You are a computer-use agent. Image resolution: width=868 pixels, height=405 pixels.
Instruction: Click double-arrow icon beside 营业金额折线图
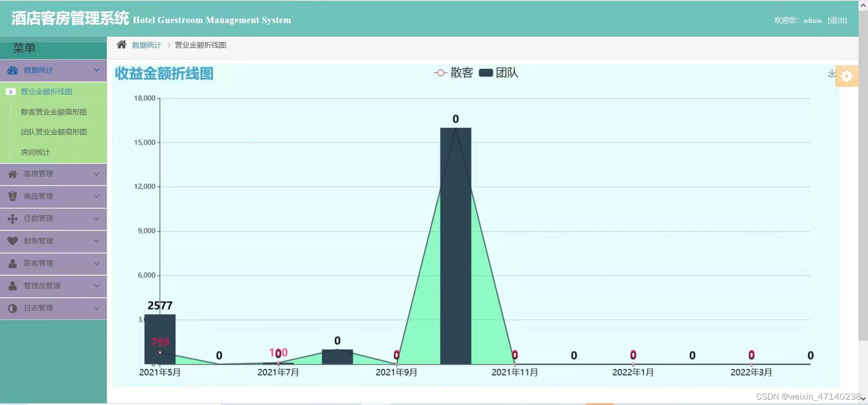11,92
